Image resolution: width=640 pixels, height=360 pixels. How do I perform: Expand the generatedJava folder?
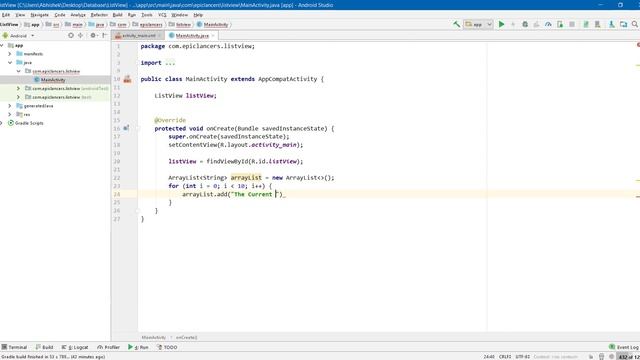10,106
